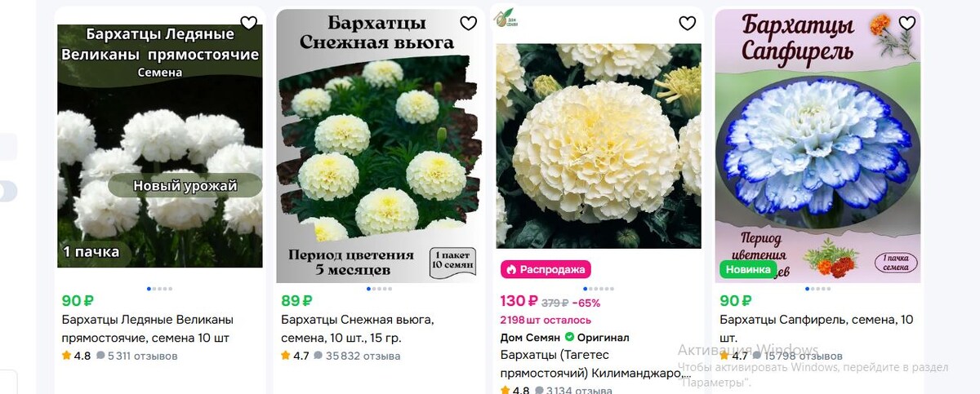
Task: Follow the Дом Семян seller link
Action: pyautogui.click(x=530, y=337)
